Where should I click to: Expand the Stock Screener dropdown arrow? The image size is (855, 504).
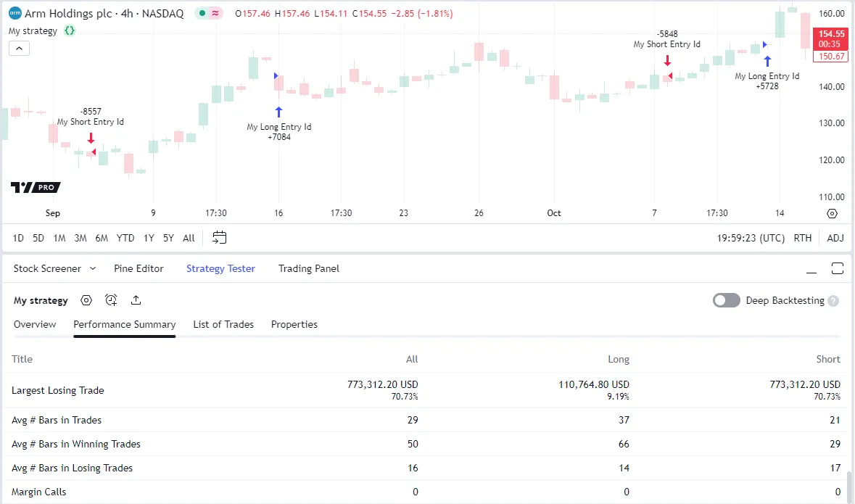coord(93,268)
